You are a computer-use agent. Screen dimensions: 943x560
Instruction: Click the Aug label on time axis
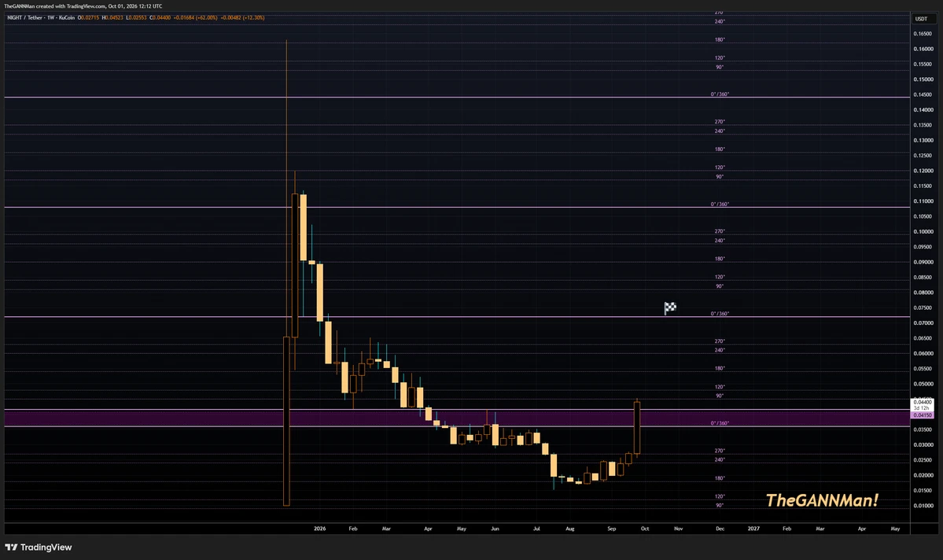point(570,529)
